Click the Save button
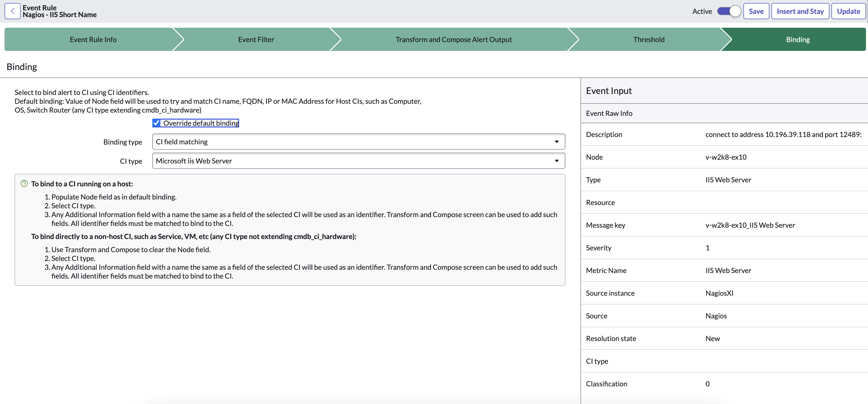This screenshot has height=404, width=868. coord(756,11)
